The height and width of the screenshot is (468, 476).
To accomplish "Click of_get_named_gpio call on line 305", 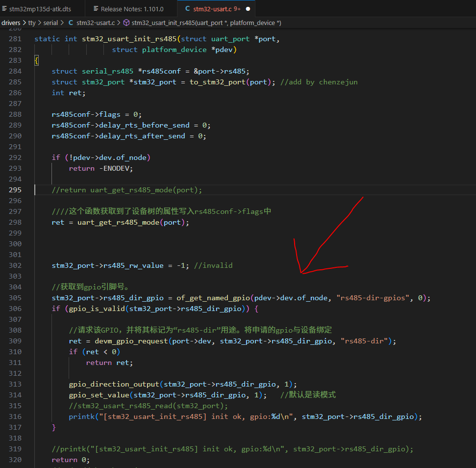I will tap(213, 298).
